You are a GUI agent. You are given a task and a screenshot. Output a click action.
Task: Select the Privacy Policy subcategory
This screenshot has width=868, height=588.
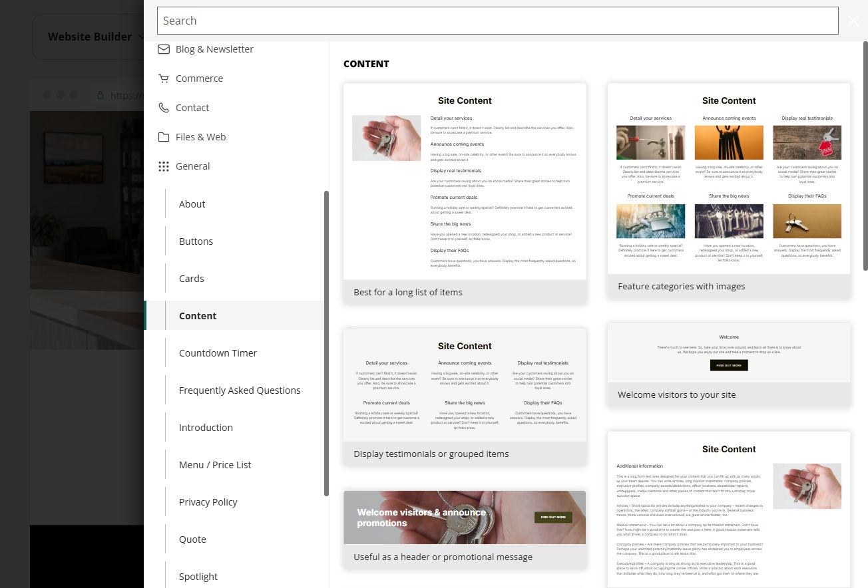point(234,502)
